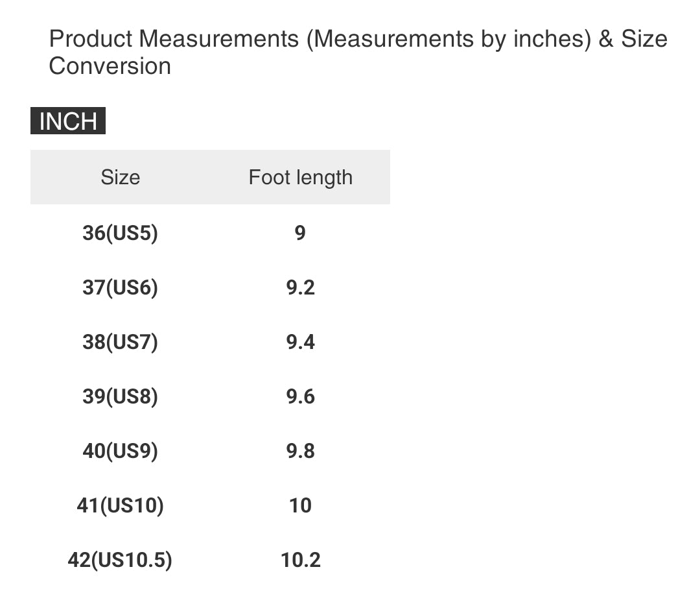Select the 9.4 foot length cell
Image resolution: width=700 pixels, height=589 pixels.
[300, 342]
